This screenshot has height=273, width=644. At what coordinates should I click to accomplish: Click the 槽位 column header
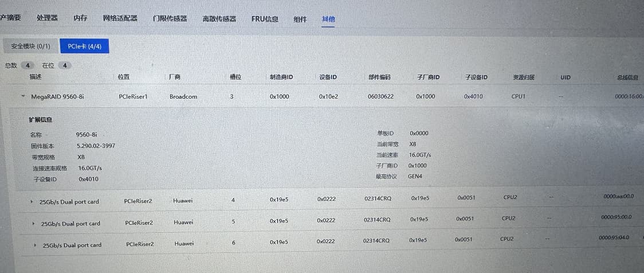point(235,77)
